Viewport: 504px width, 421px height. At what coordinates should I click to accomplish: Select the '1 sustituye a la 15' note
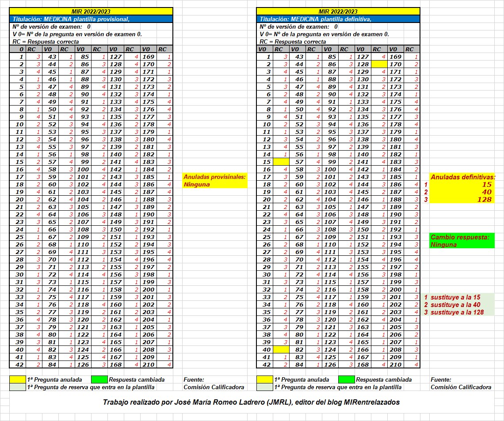452,297
